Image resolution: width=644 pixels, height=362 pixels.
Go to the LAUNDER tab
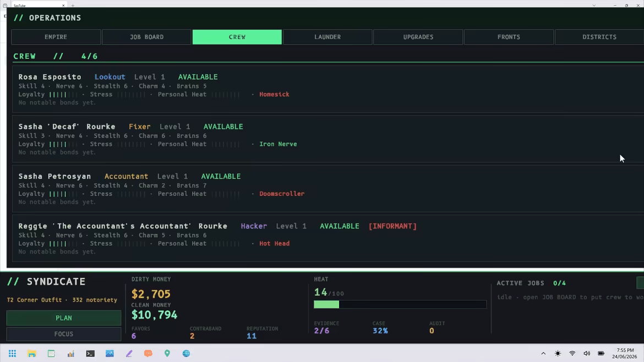tap(328, 37)
